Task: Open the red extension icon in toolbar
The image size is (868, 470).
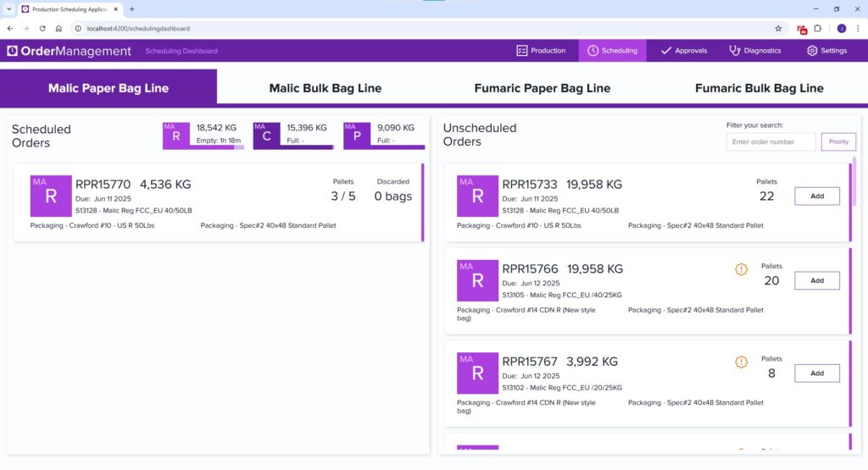Action: (802, 29)
